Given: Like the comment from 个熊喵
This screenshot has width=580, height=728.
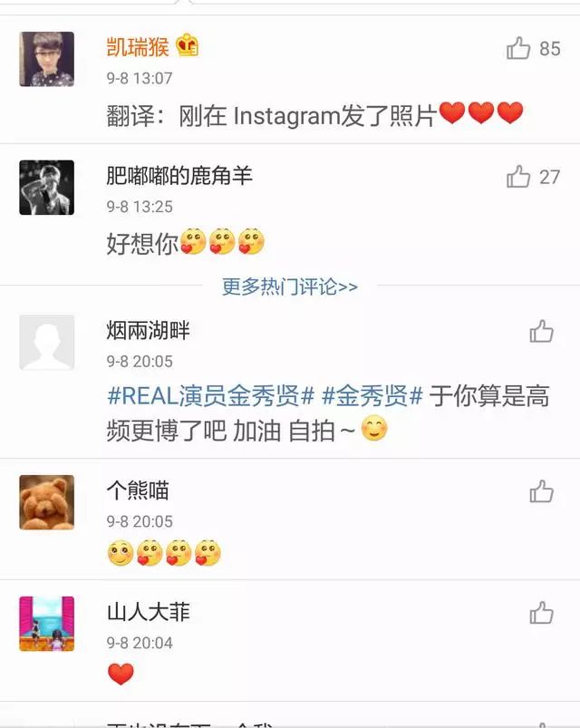Looking at the screenshot, I should [542, 491].
